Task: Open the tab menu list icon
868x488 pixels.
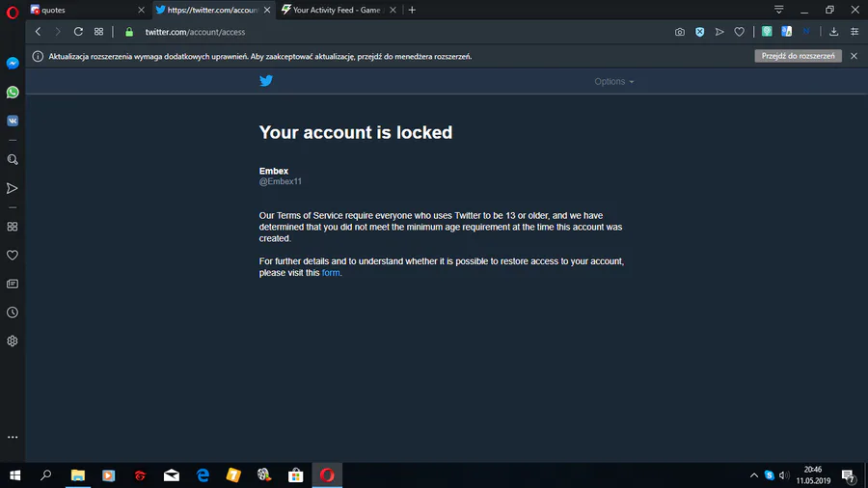Action: click(x=779, y=10)
